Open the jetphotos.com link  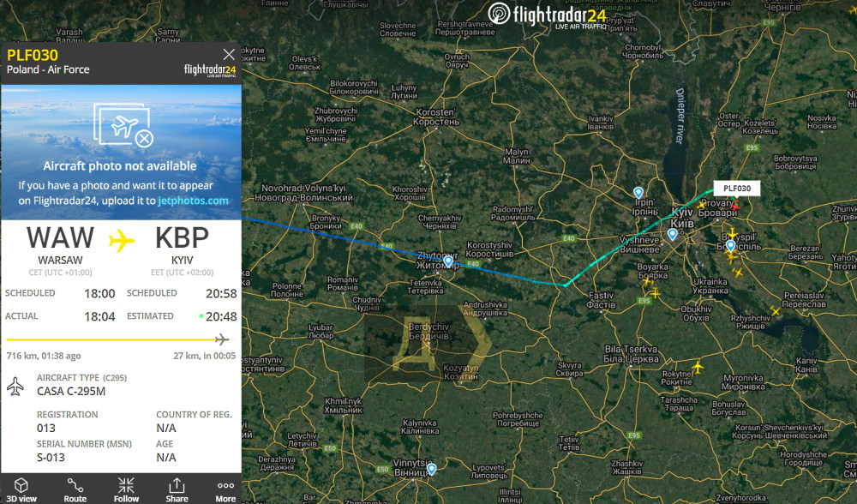(194, 201)
